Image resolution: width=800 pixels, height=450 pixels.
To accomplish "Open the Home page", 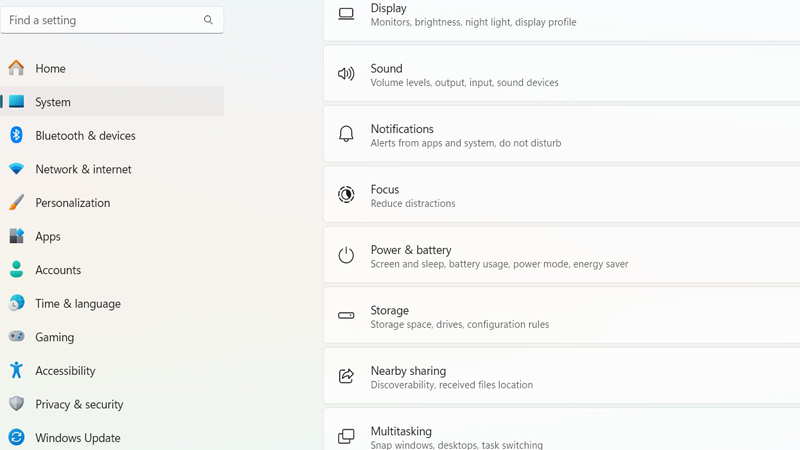I will [112, 68].
